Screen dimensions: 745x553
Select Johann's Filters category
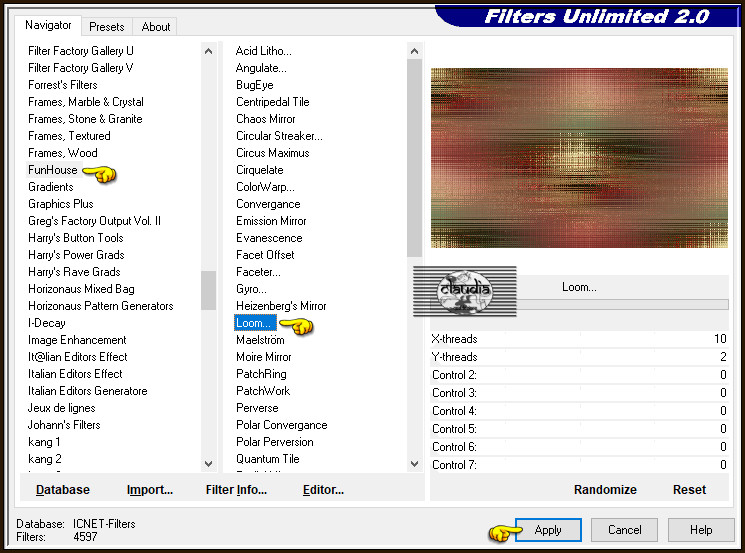click(64, 425)
